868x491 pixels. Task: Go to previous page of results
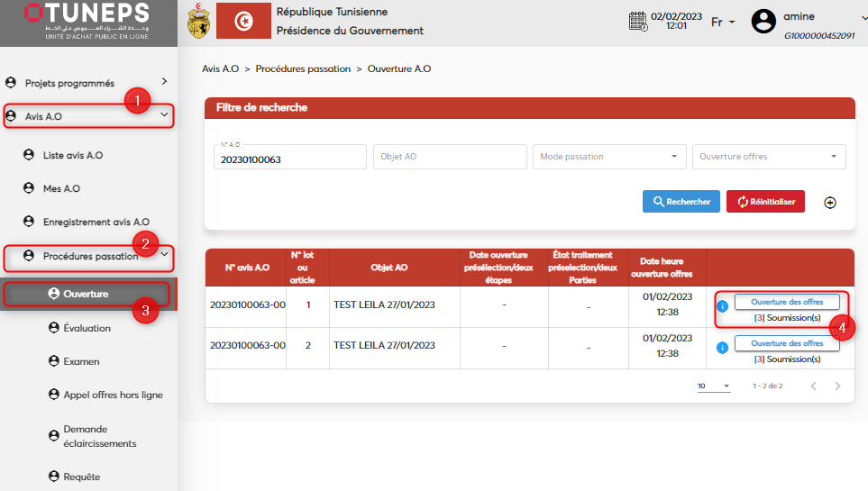[812, 386]
